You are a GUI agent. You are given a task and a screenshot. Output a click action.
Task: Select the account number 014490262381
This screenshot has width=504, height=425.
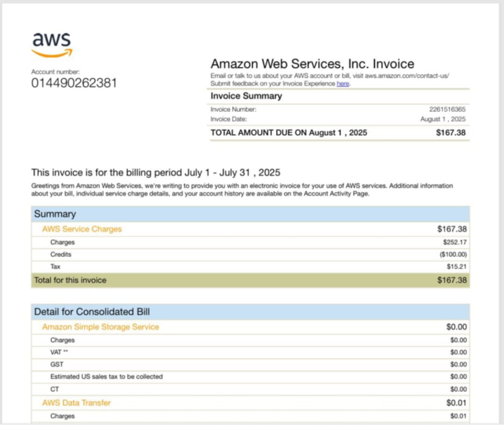(74, 83)
